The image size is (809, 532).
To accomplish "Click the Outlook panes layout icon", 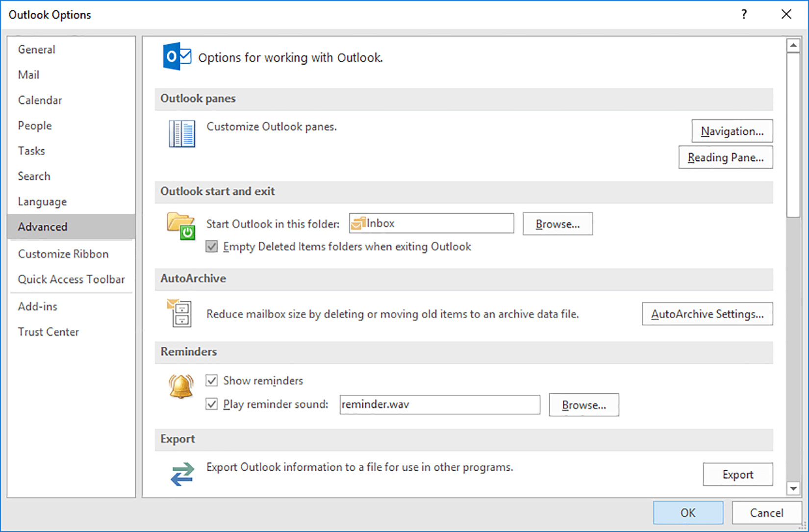I will point(182,133).
